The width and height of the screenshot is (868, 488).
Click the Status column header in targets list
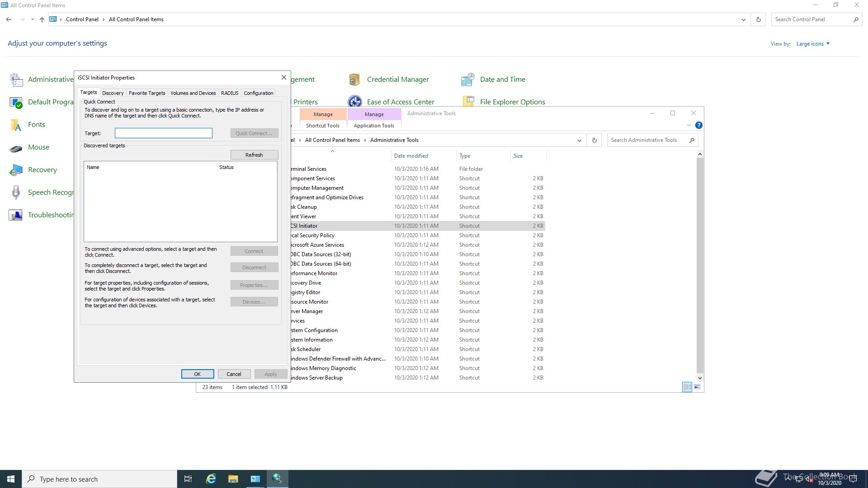coord(246,167)
